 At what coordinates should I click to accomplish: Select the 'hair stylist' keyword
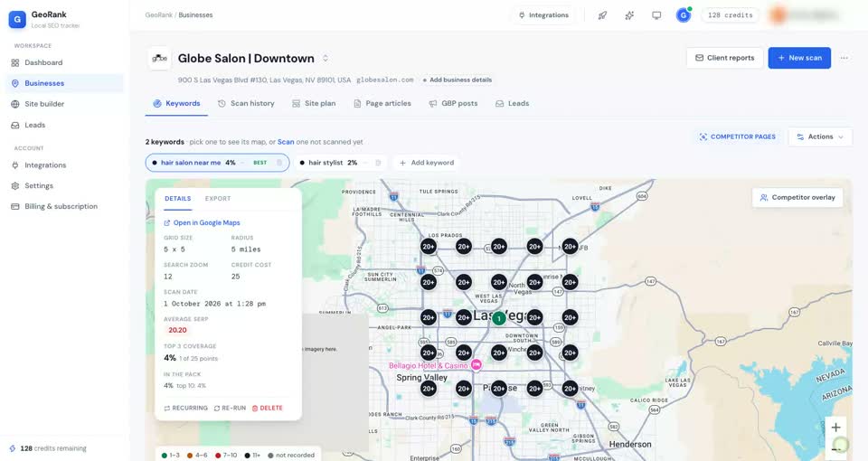[340, 163]
